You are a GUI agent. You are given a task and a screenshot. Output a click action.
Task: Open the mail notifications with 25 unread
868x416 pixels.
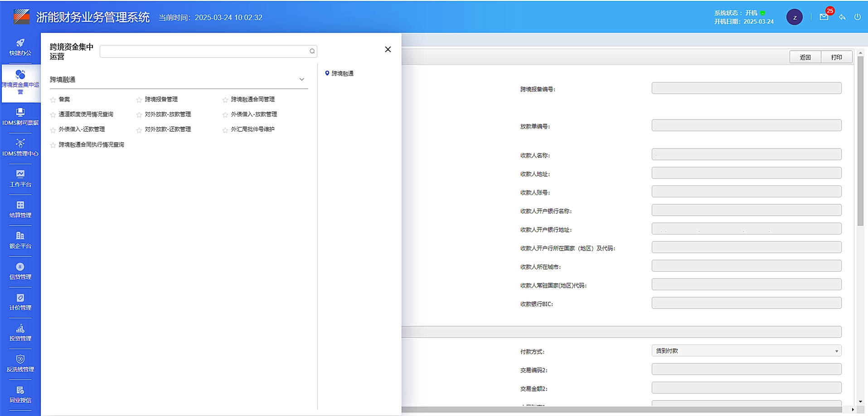(823, 17)
